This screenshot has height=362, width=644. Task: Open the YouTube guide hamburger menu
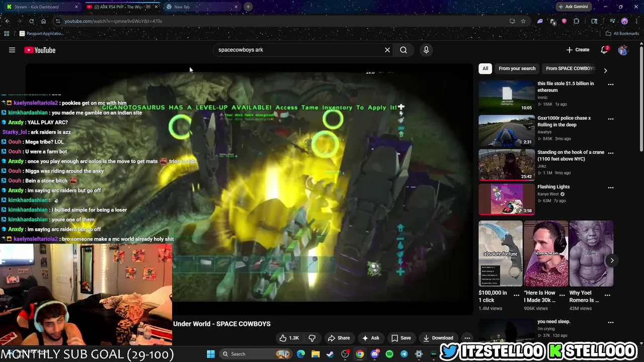(12, 50)
